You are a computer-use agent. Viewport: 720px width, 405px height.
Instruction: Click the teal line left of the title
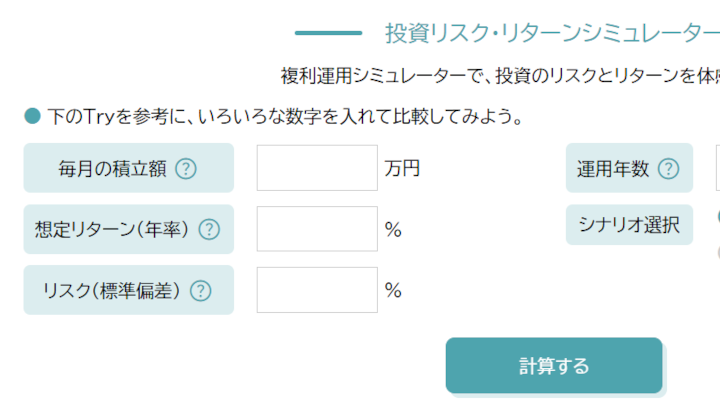pyautogui.click(x=328, y=33)
